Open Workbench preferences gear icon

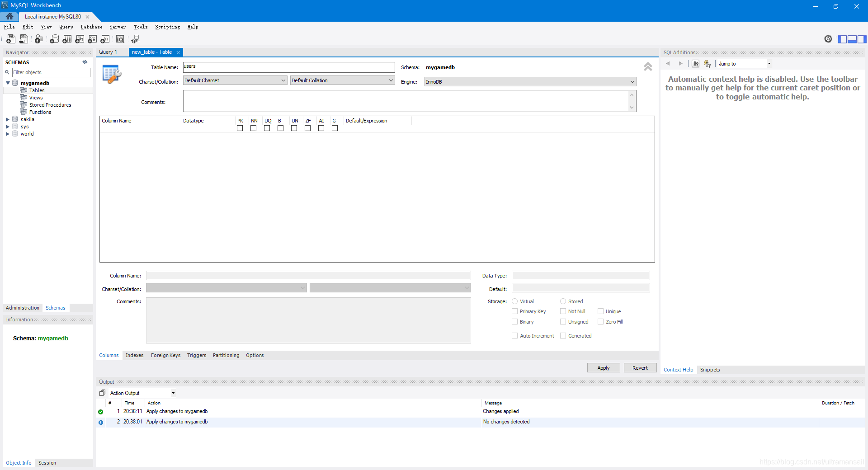828,39
